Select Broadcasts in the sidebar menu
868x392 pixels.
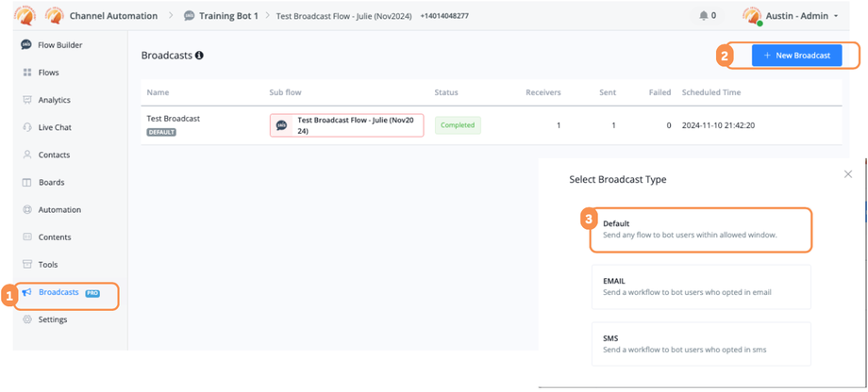pos(58,292)
